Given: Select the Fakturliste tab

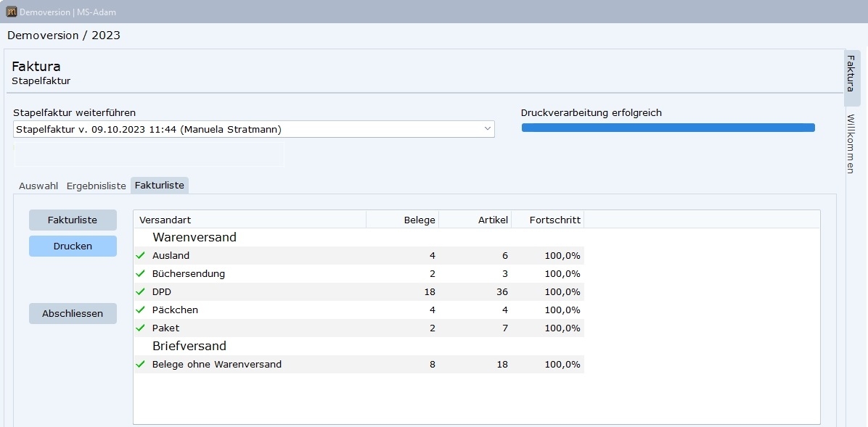Looking at the screenshot, I should tap(160, 186).
